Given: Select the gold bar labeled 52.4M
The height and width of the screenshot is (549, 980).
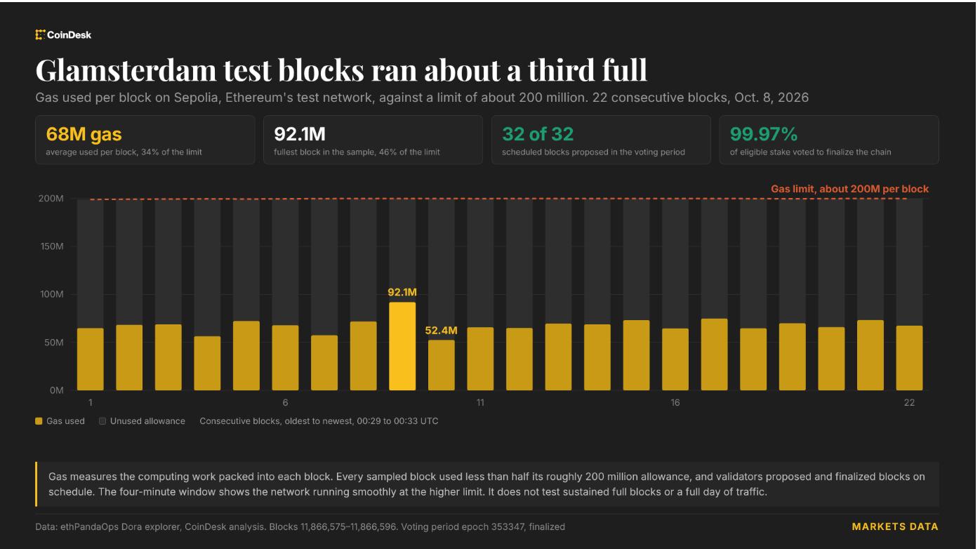Looking at the screenshot, I should tap(442, 365).
